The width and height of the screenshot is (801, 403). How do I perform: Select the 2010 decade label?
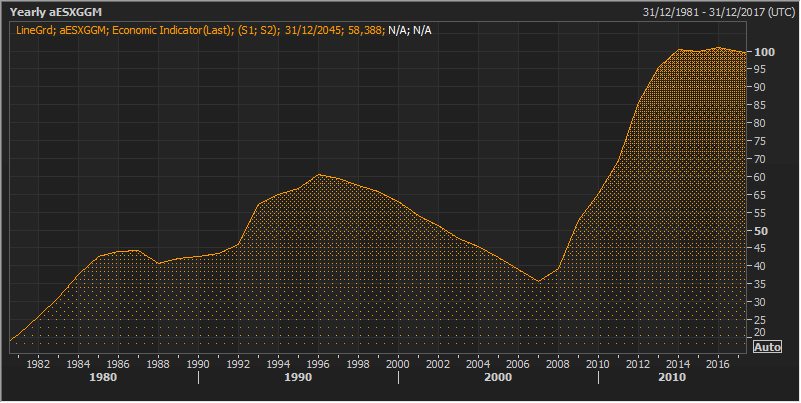[671, 378]
